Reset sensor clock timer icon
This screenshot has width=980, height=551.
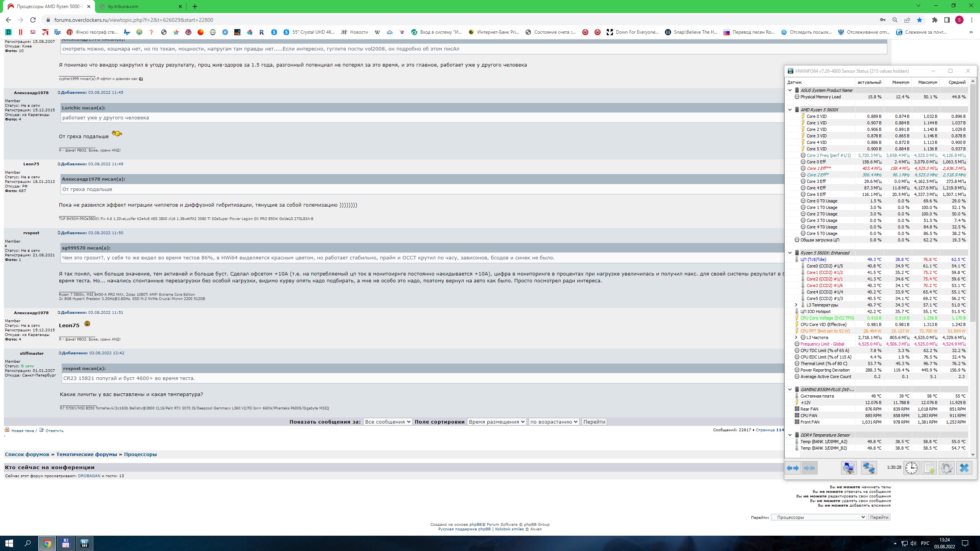coord(911,468)
